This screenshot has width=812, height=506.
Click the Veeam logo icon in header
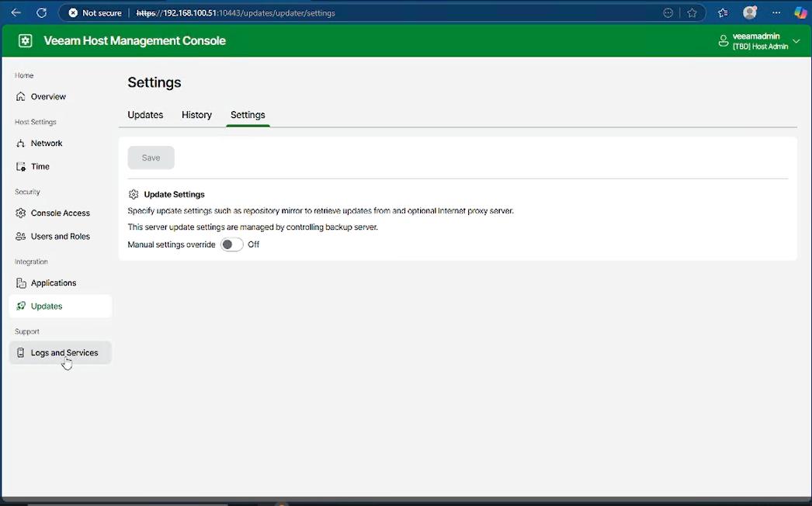coord(25,41)
